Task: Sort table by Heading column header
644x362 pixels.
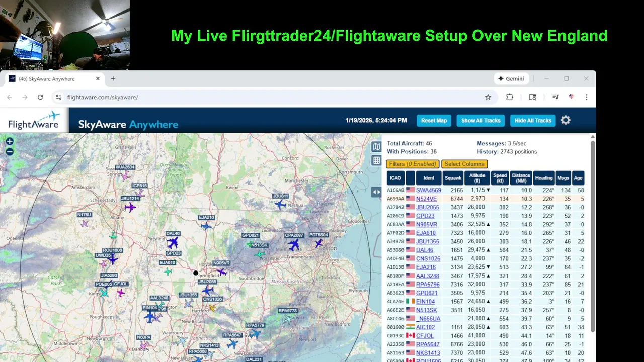Action: point(544,178)
